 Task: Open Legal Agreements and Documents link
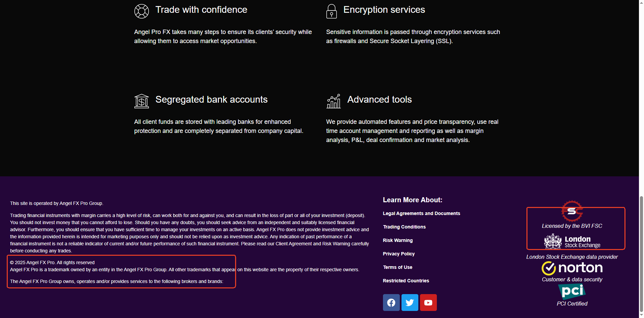(x=421, y=213)
